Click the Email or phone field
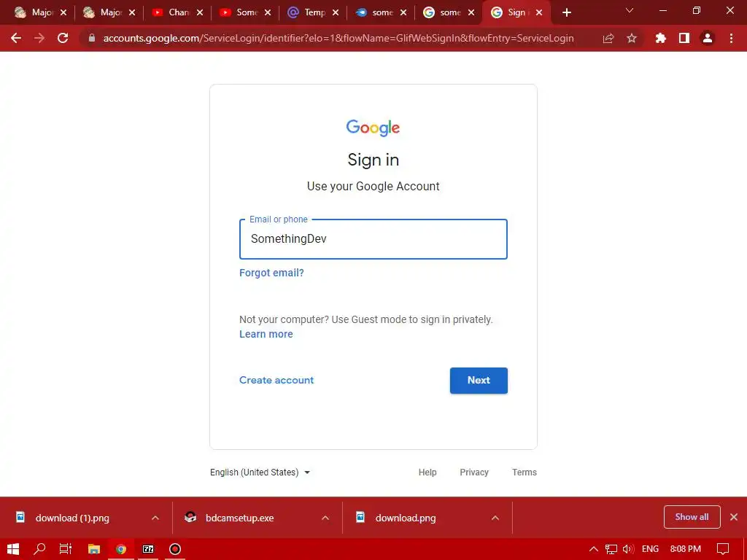 click(373, 239)
